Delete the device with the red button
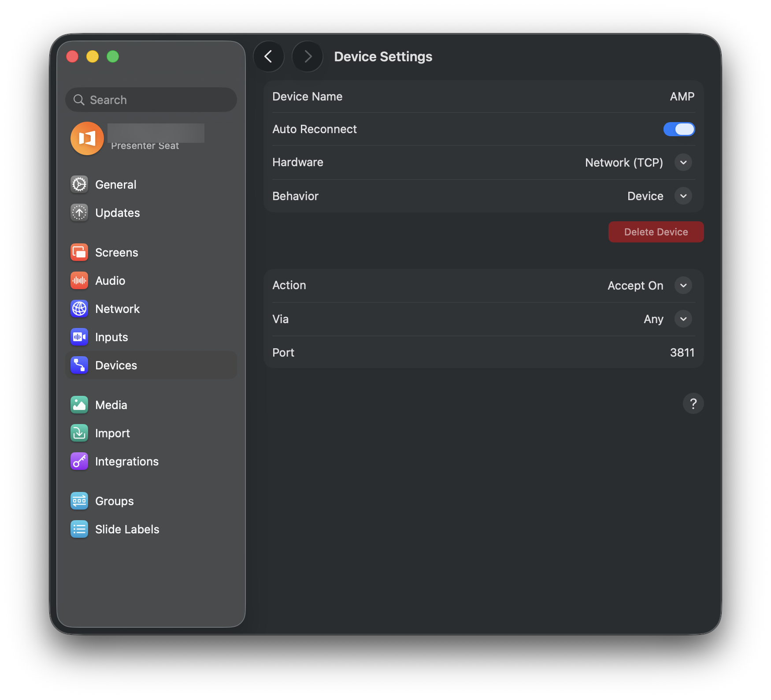The height and width of the screenshot is (700, 771). click(x=656, y=232)
